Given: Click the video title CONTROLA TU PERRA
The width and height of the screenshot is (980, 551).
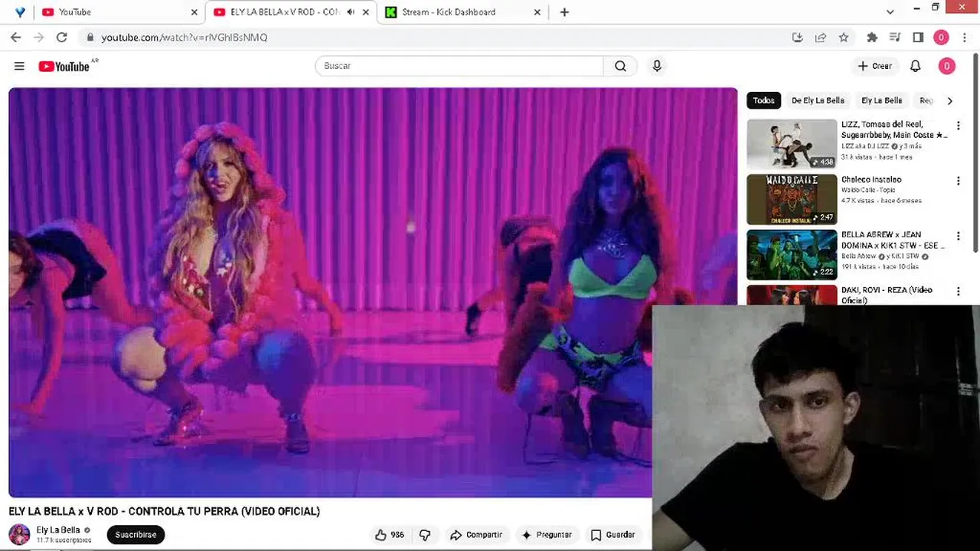Looking at the screenshot, I should [164, 511].
